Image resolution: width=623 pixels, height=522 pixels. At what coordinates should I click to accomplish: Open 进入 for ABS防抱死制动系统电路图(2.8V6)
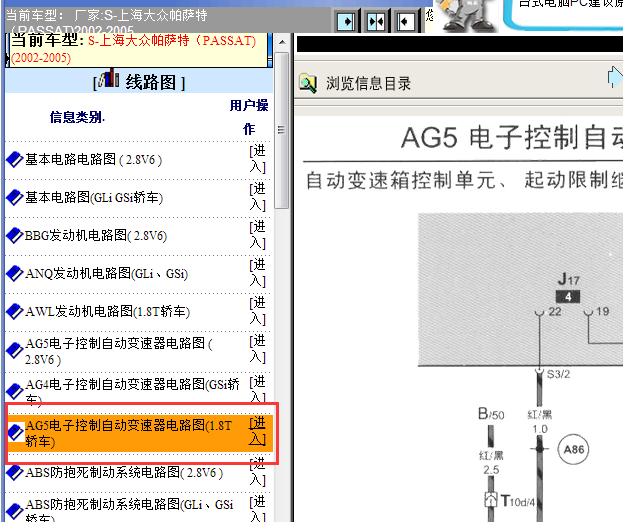(x=257, y=472)
